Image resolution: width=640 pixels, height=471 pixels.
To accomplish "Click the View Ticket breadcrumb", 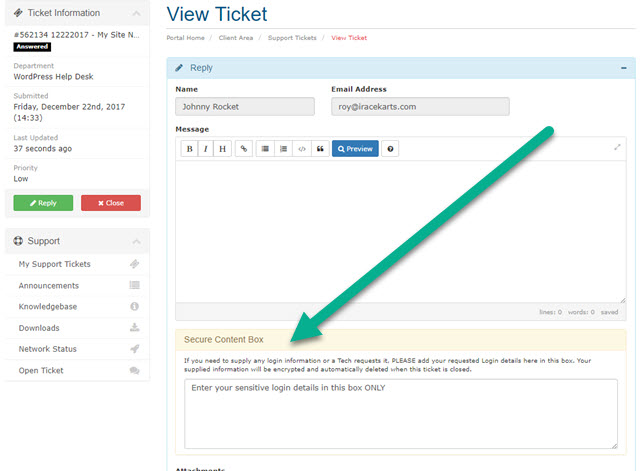I will tap(349, 38).
